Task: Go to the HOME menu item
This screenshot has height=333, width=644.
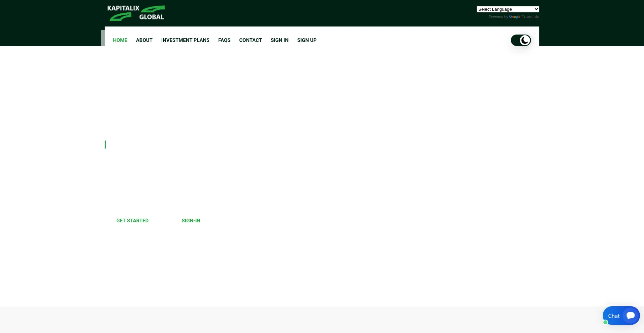Action: [120, 40]
